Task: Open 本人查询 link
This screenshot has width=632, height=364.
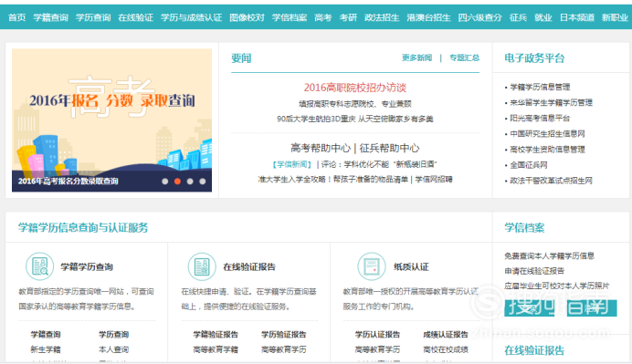Action: coord(113,349)
